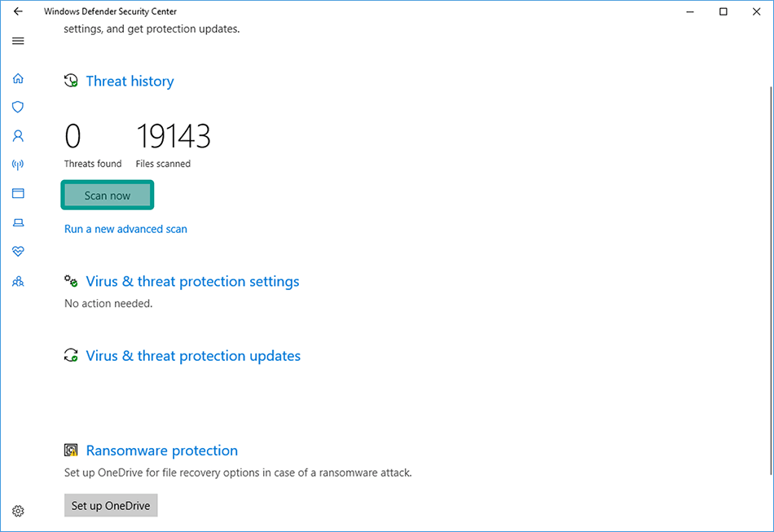Open Virus & threat protection settings
The height and width of the screenshot is (532, 774).
pos(192,281)
